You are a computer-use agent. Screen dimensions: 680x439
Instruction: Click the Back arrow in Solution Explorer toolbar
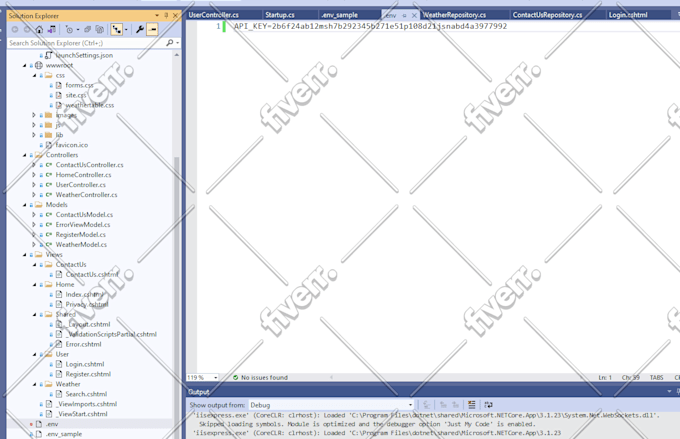(x=15, y=29)
